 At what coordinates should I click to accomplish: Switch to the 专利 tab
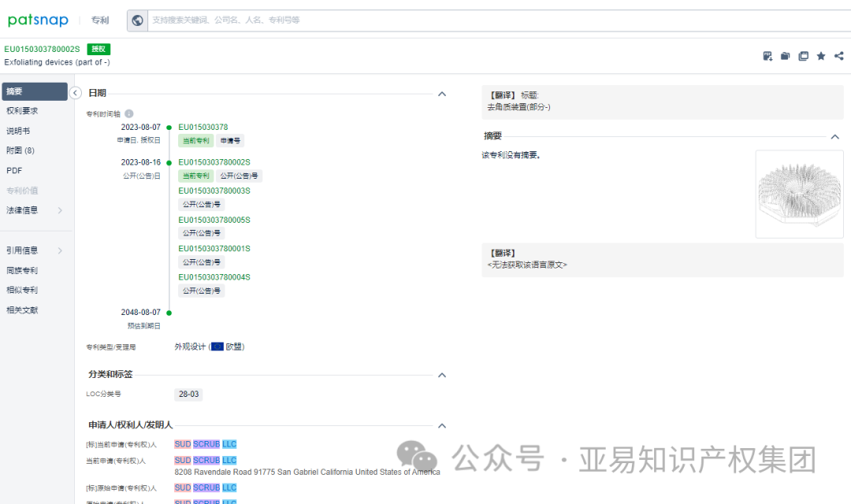[x=99, y=20]
